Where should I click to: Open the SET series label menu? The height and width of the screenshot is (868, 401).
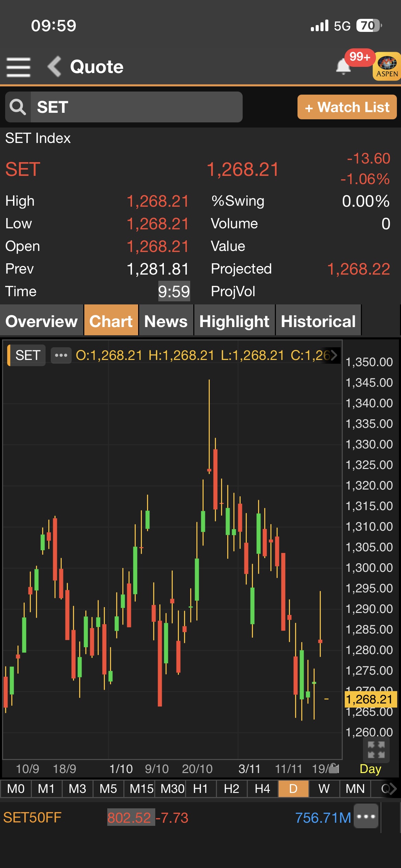pos(27,355)
